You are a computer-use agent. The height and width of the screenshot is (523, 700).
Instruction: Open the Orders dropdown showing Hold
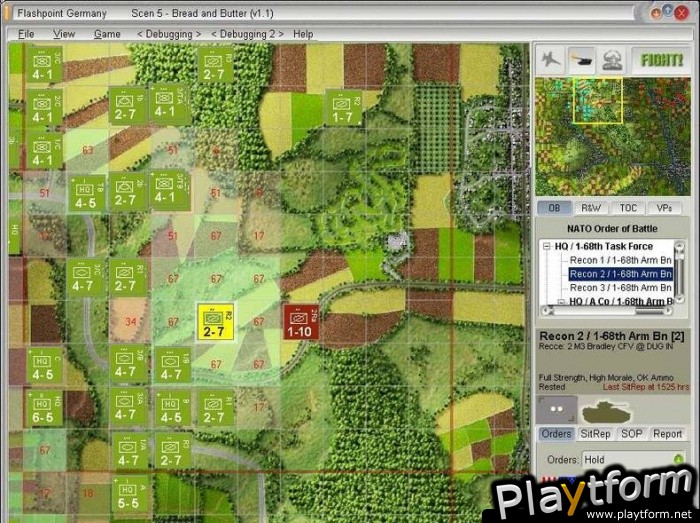pos(633,459)
